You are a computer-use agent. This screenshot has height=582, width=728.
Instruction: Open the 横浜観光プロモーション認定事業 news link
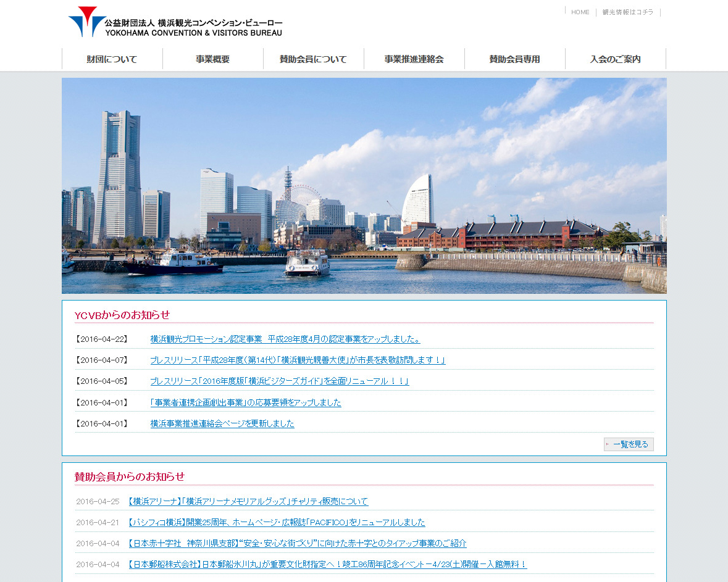coord(285,339)
